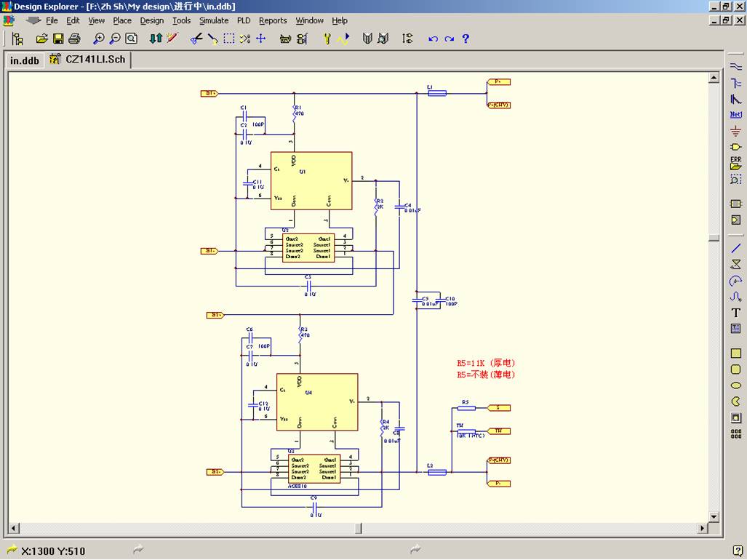Open the PLD menu
Viewport: 747px width, 560px height.
point(244,20)
